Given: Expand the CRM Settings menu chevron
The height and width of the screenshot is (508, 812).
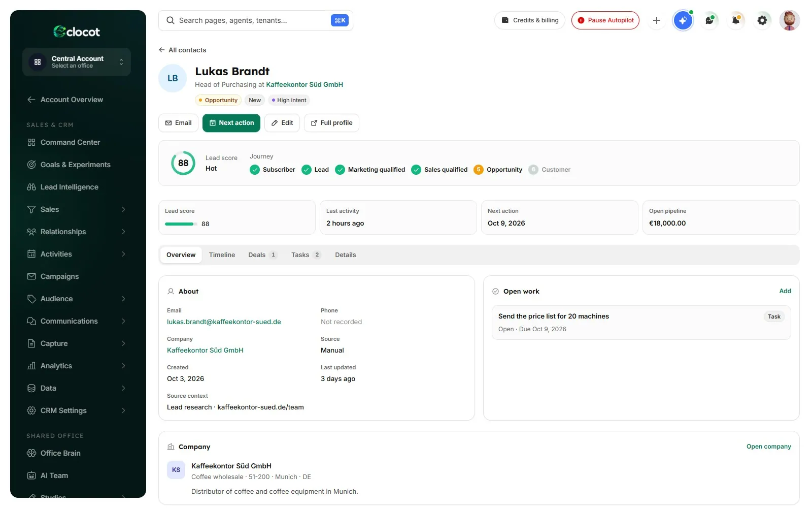Looking at the screenshot, I should [123, 410].
